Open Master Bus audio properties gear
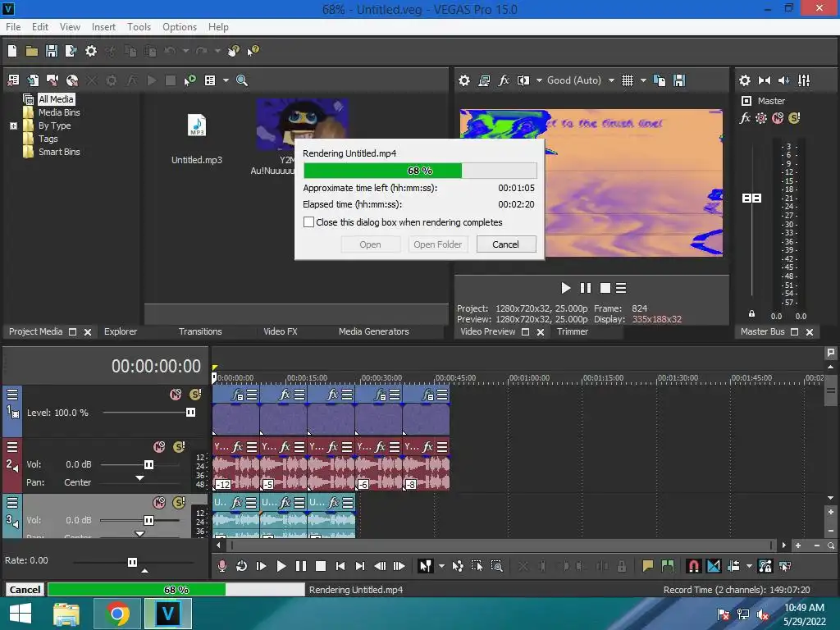Image resolution: width=840 pixels, height=630 pixels. tap(745, 80)
